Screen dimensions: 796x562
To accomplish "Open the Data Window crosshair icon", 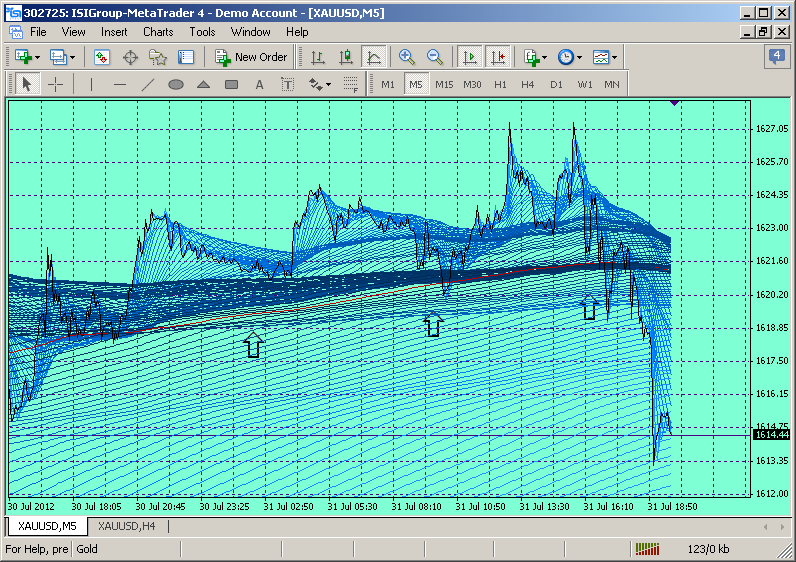I will coord(130,57).
